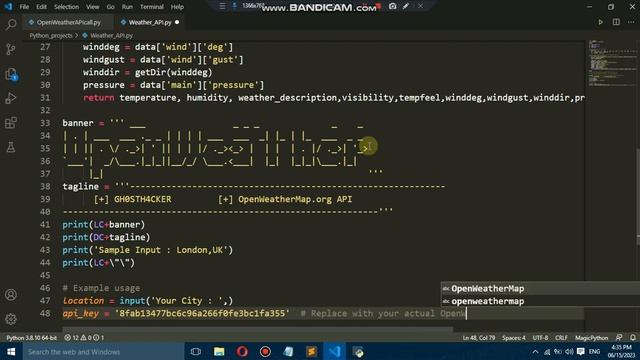Change the Spaces: 4 indentation setting

click(514, 338)
